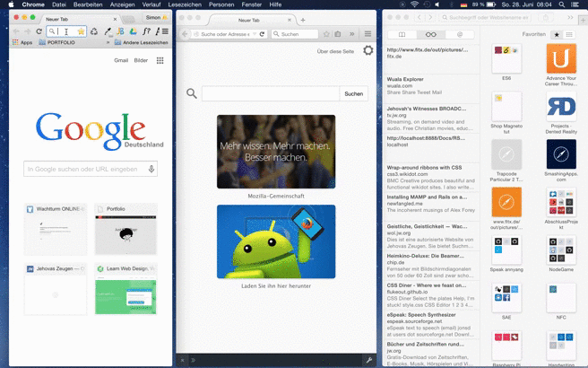Screen dimensions: 588x368
Task: Open the Datei menu
Action: pyautogui.click(x=59, y=4)
